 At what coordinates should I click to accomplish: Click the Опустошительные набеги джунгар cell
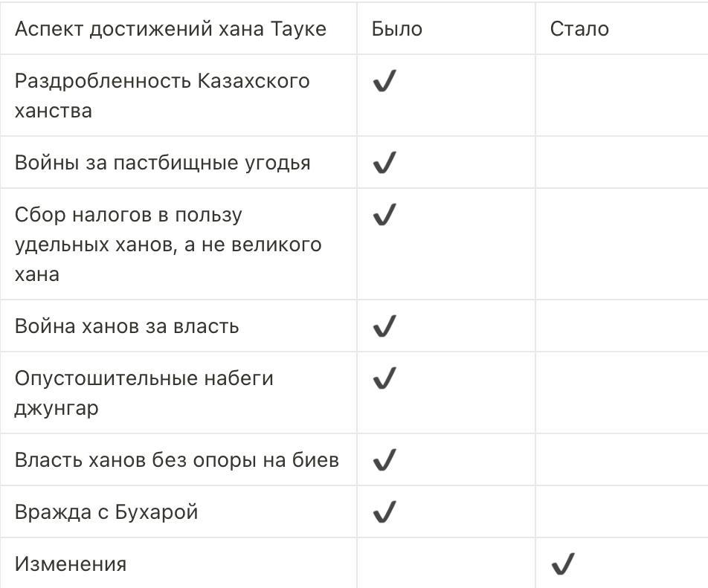(144, 392)
